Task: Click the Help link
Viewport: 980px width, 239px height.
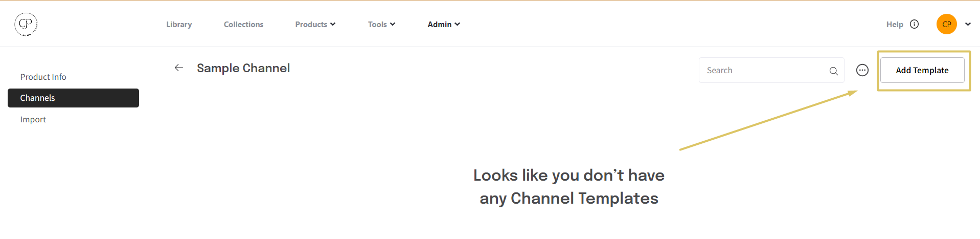Action: tap(894, 24)
